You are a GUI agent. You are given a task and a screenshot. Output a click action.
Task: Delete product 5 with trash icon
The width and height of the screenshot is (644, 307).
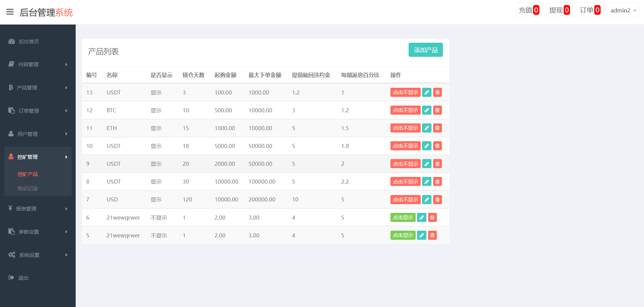tap(432, 235)
